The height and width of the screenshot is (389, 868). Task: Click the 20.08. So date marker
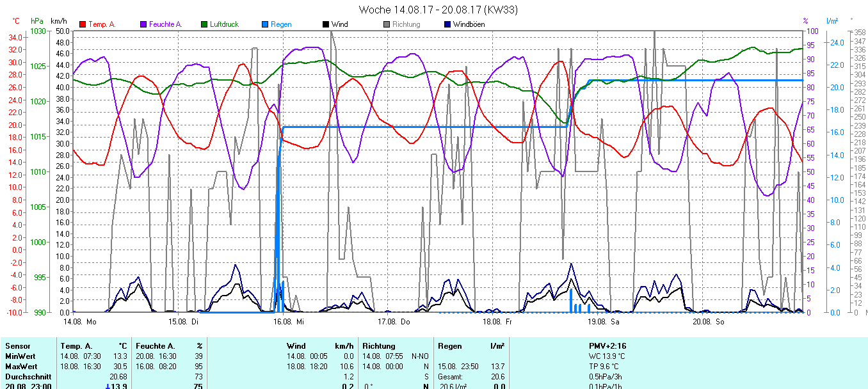pyautogui.click(x=709, y=322)
